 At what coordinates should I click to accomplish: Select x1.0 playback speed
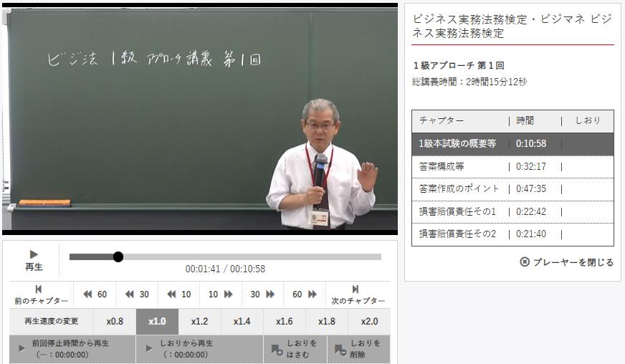coord(157,322)
